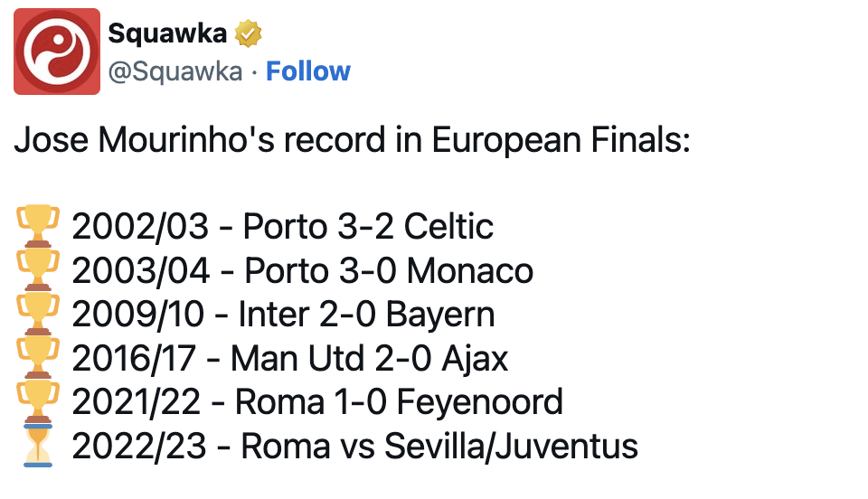The image size is (868, 499).
Task: Click the hourglass emoji for 2022/23
Action: point(38,446)
